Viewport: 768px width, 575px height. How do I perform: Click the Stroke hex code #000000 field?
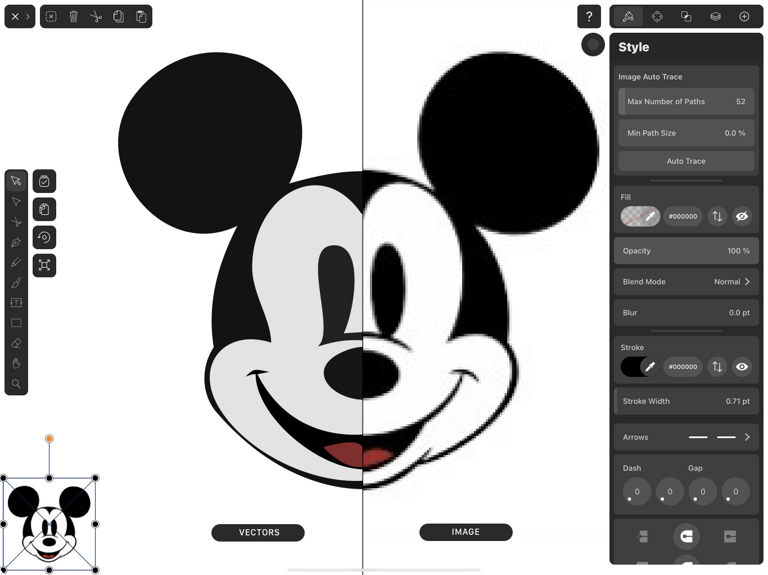click(x=683, y=366)
